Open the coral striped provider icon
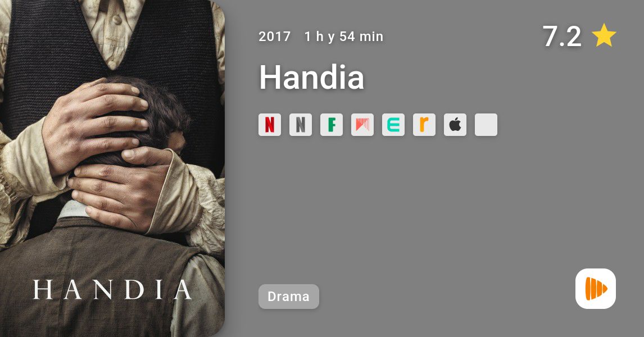The image size is (644, 337). (362, 125)
